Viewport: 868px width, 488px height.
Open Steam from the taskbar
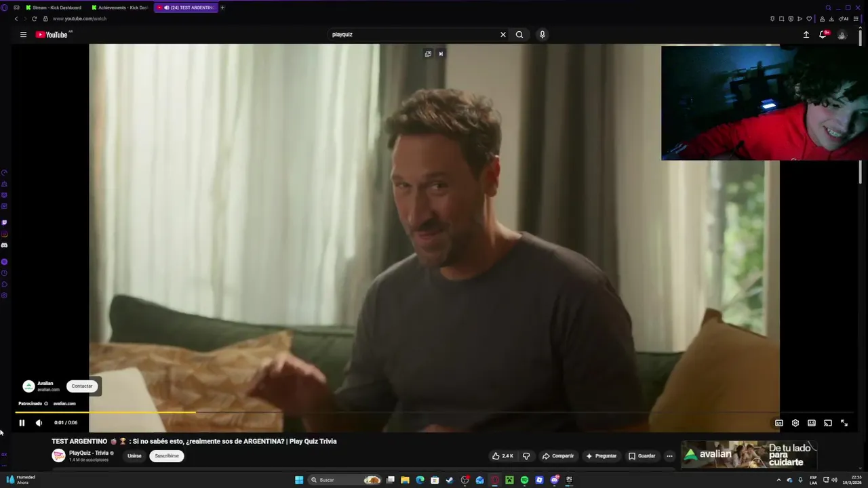(450, 480)
